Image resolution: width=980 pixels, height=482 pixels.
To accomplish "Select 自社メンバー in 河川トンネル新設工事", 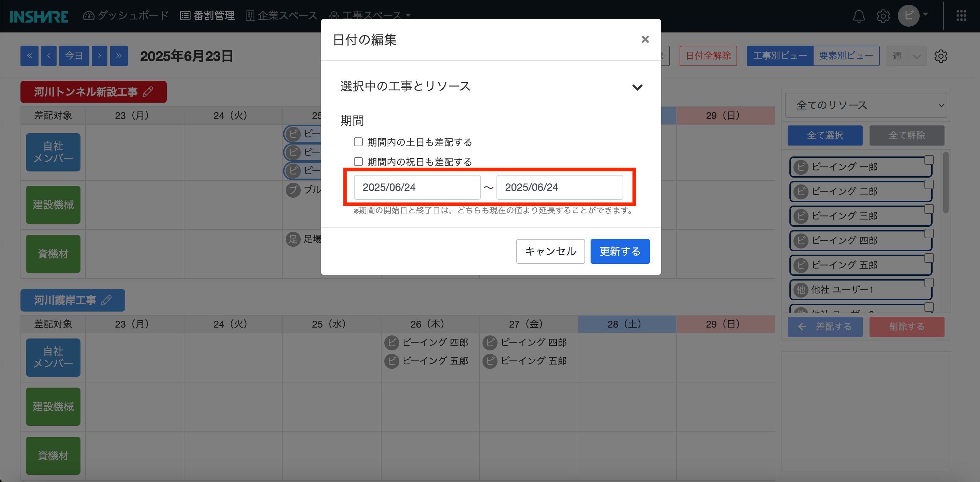I will (53, 152).
